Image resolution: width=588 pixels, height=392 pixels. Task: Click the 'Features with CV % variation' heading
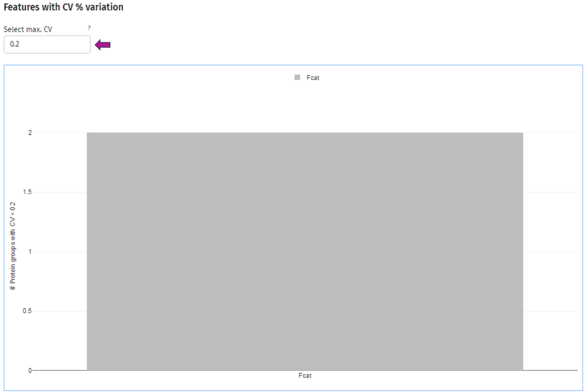[x=63, y=8]
